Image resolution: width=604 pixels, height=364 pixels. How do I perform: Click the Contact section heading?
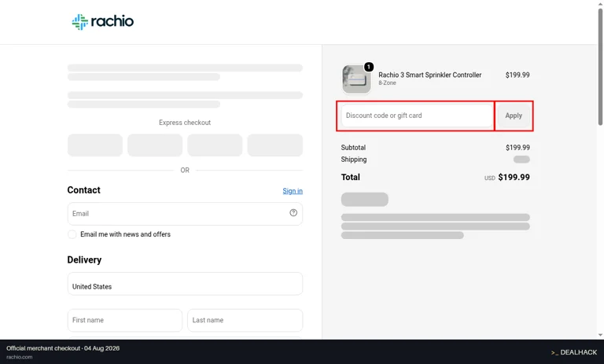coord(83,190)
